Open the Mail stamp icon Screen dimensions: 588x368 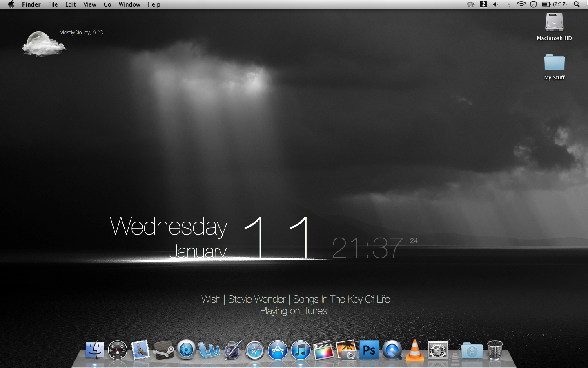pyautogui.click(x=140, y=350)
